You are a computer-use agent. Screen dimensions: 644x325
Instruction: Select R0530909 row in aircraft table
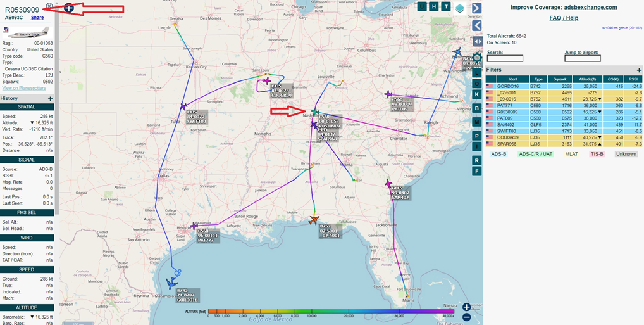pyautogui.click(x=564, y=112)
